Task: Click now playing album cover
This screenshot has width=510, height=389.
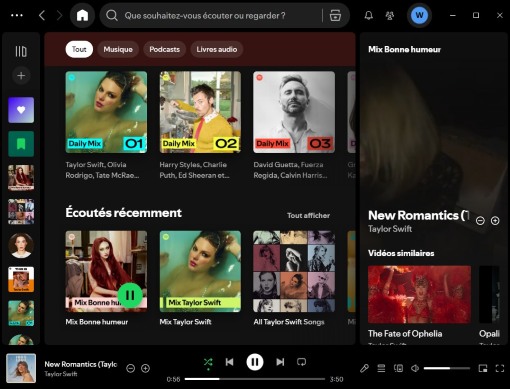Action: point(21,368)
